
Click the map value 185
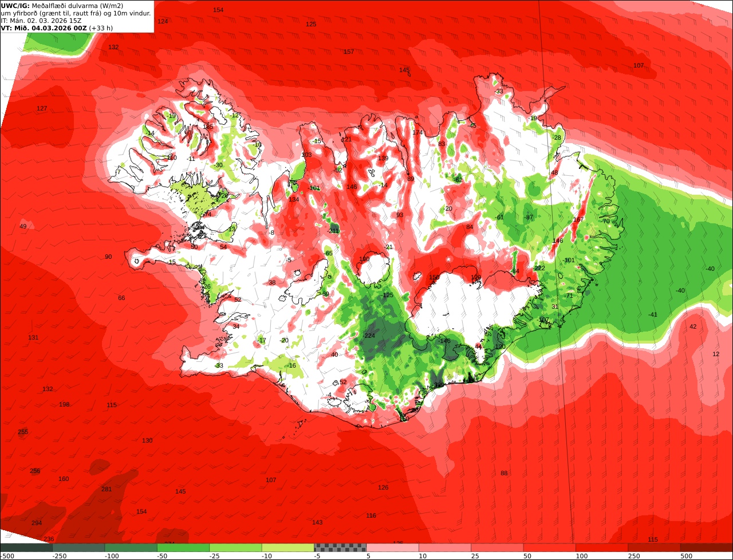tap(208, 126)
